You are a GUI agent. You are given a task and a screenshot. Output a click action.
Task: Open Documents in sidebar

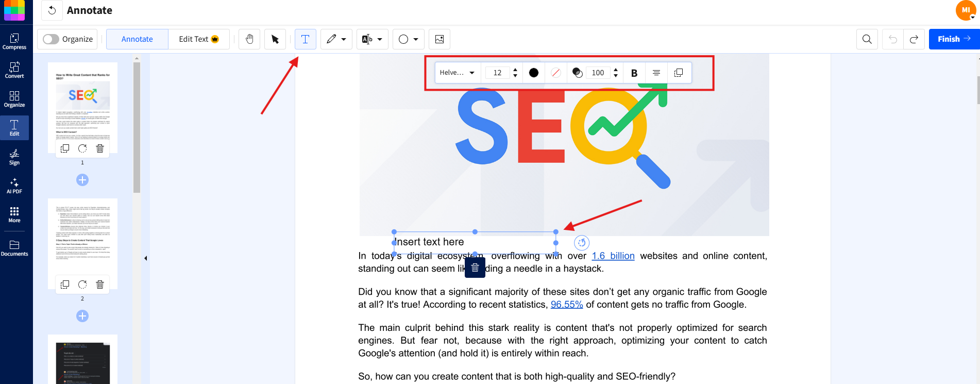click(x=14, y=248)
